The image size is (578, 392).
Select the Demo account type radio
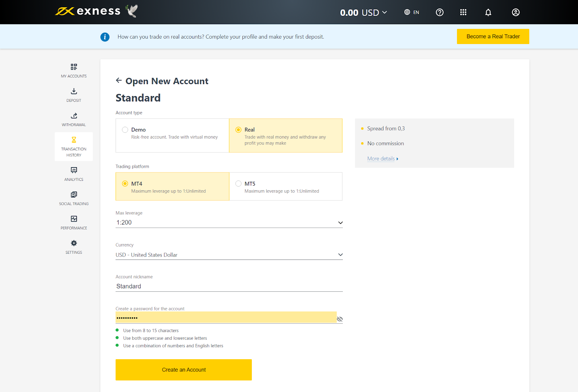click(125, 130)
